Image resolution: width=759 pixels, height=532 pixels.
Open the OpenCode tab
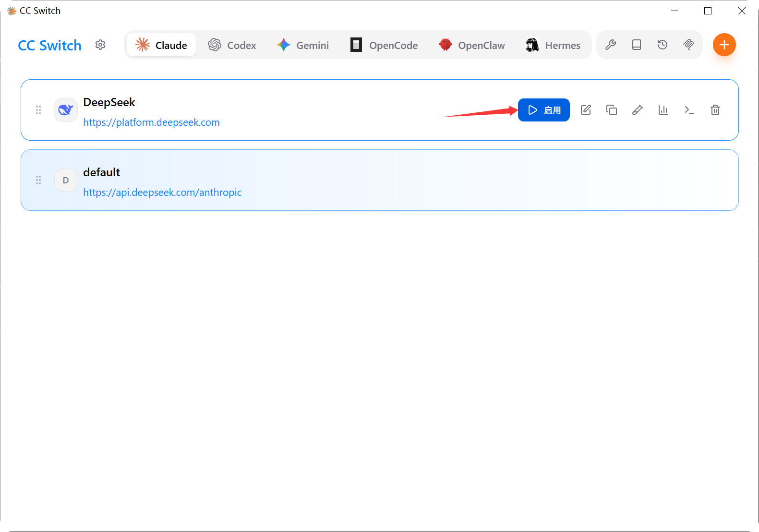384,45
